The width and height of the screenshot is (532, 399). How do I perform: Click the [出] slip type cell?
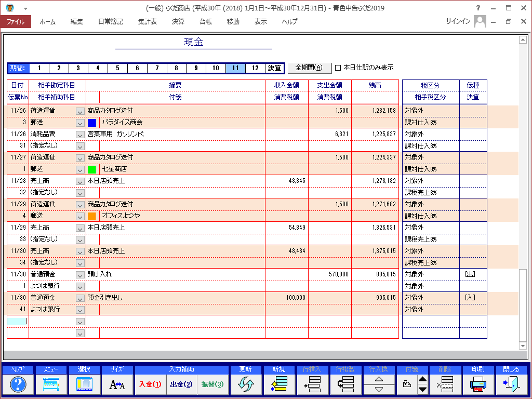(473, 274)
